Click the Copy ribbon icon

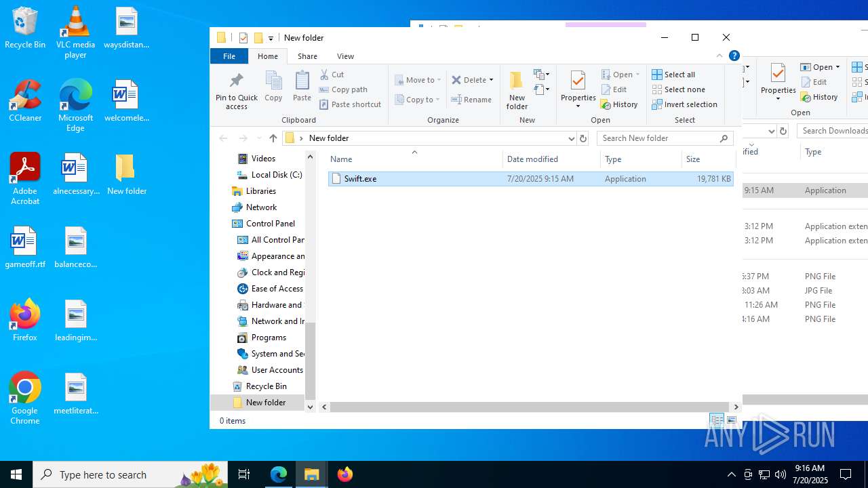273,86
